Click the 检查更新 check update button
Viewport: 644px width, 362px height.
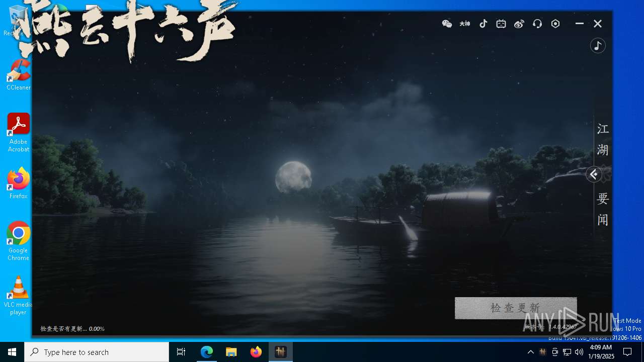[x=516, y=308]
